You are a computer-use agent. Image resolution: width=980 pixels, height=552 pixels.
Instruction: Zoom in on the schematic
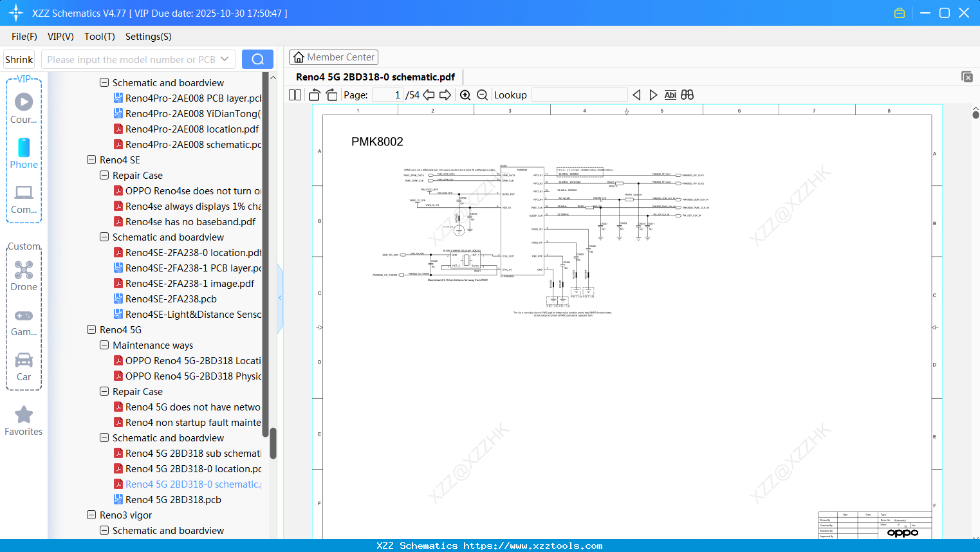pos(465,95)
